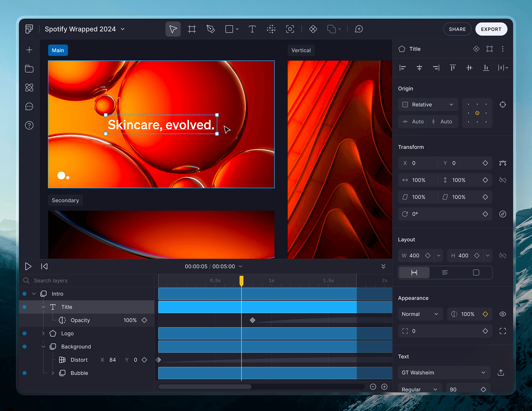This screenshot has height=411, width=532.
Task: Toggle the scale link constraint icon
Action: coord(503,180)
